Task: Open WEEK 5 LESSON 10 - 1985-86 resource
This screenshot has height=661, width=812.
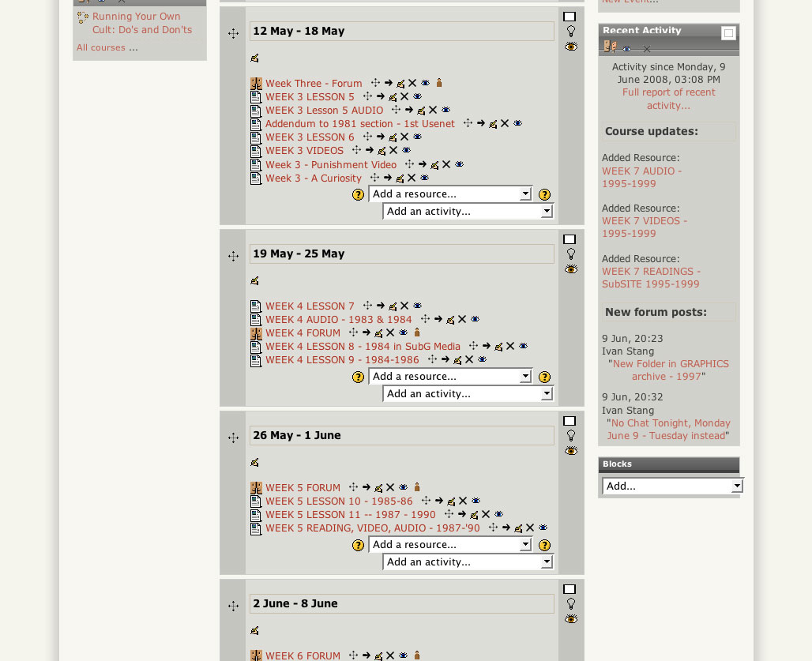Action: click(x=339, y=501)
